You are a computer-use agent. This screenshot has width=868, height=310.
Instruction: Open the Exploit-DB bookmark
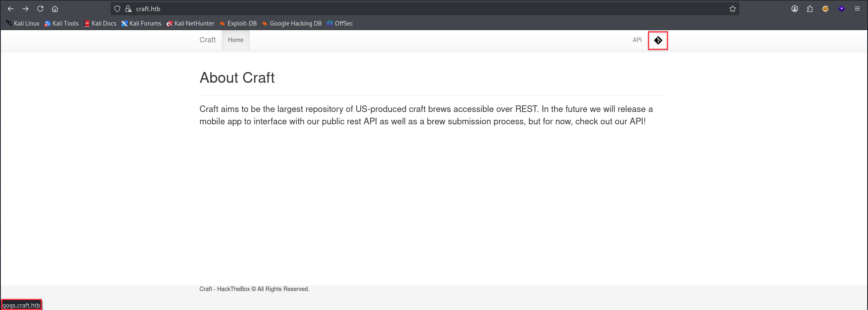(238, 23)
